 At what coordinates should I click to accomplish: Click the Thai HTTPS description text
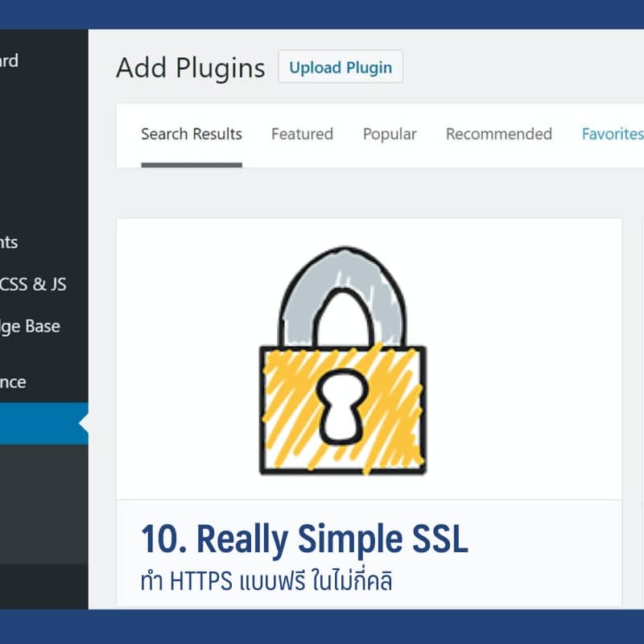click(x=266, y=580)
